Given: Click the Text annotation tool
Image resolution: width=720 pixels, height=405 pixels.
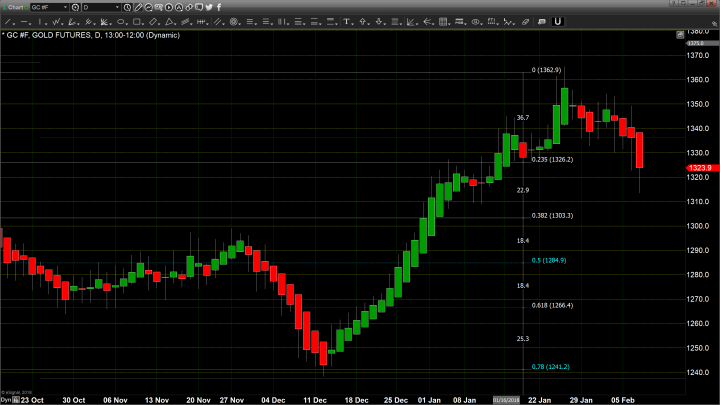Looking at the screenshot, I should click(x=346, y=20).
